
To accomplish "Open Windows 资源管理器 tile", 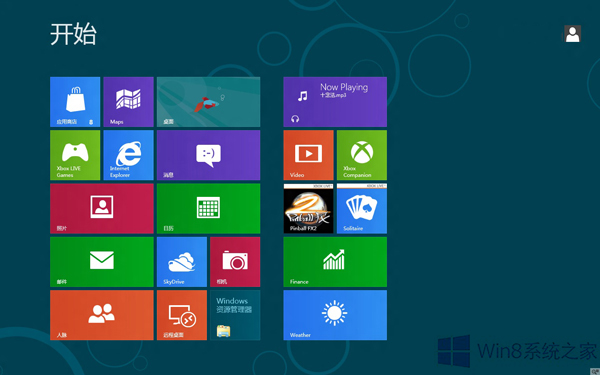I will coord(235,315).
